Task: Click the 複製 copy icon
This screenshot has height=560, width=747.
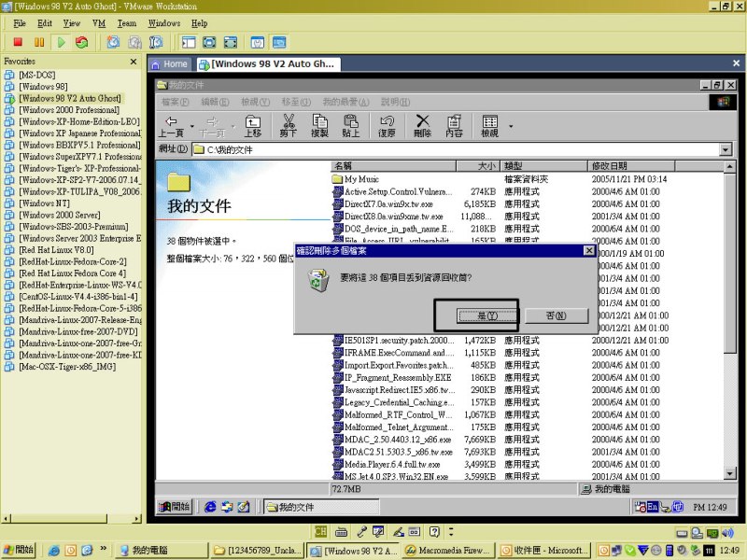Action: click(x=319, y=126)
